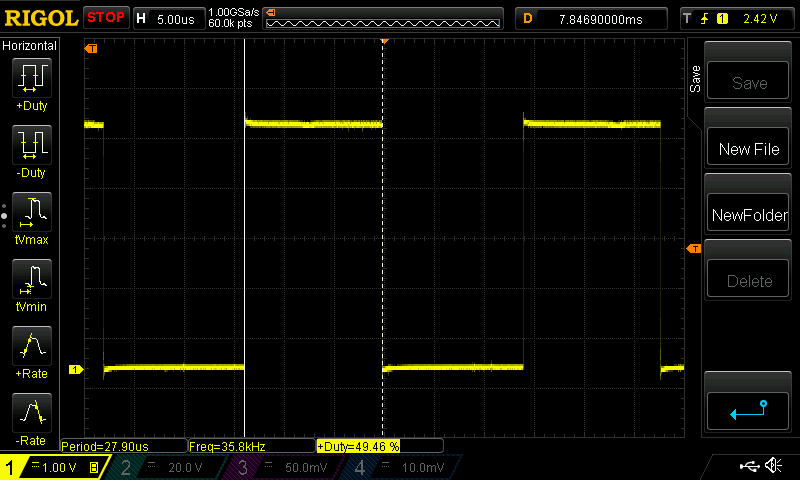800x480 pixels.
Task: Select the -Duty measurement icon
Action: (x=31, y=145)
